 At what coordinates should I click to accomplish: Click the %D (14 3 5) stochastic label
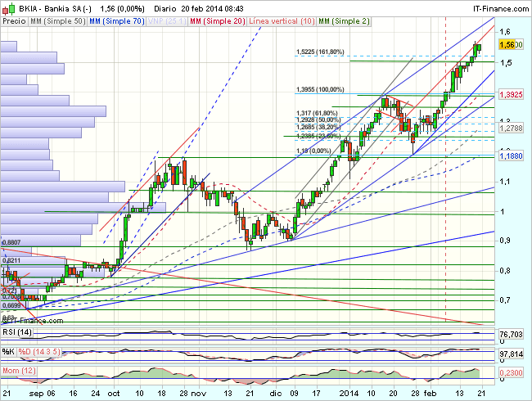[x=39, y=352]
